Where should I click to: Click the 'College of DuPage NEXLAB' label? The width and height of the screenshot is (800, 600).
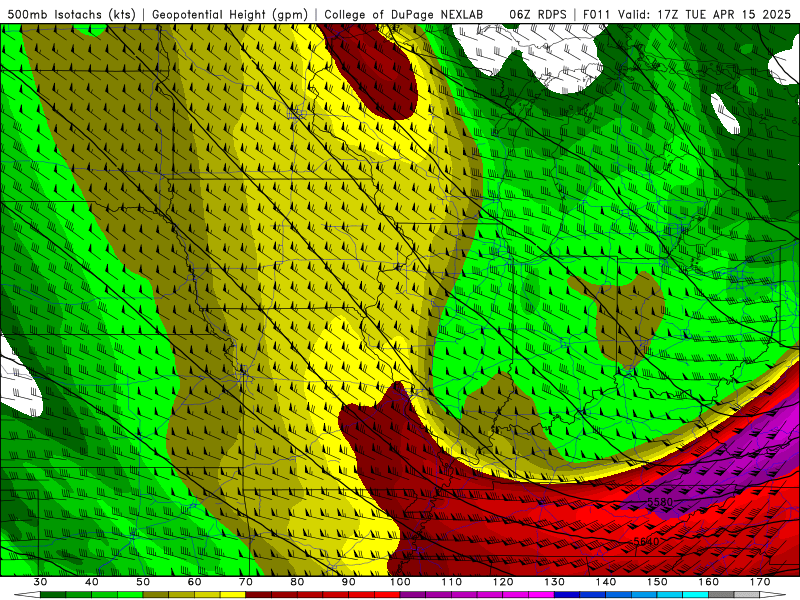tap(404, 14)
